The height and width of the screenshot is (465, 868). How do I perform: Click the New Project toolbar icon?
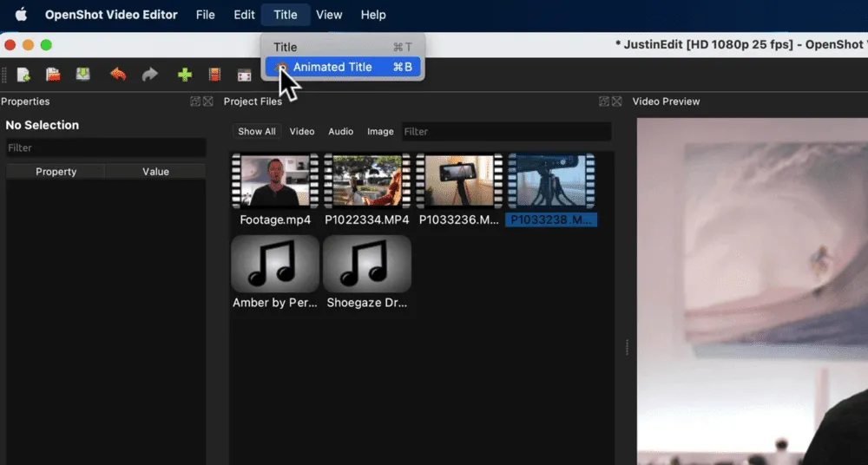click(23, 75)
